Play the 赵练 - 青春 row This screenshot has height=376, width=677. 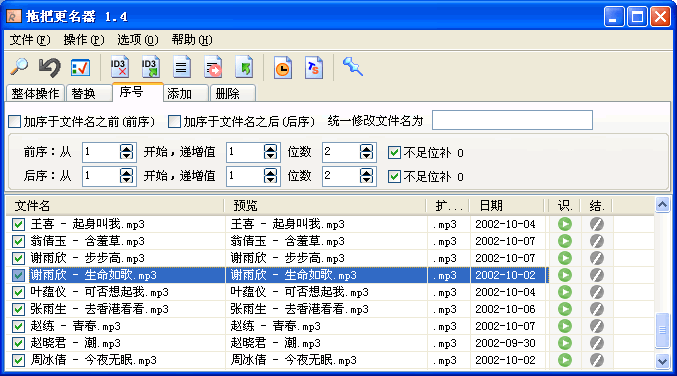click(565, 326)
